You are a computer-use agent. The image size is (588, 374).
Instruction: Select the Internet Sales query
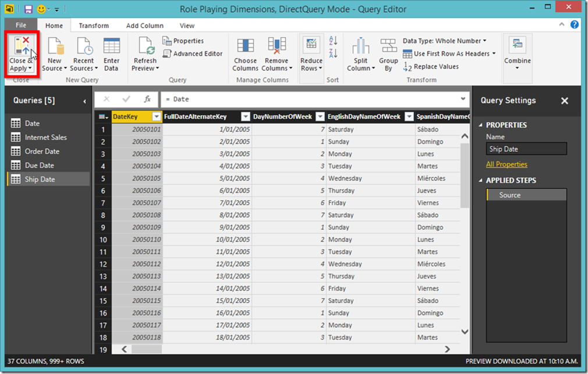click(x=48, y=137)
